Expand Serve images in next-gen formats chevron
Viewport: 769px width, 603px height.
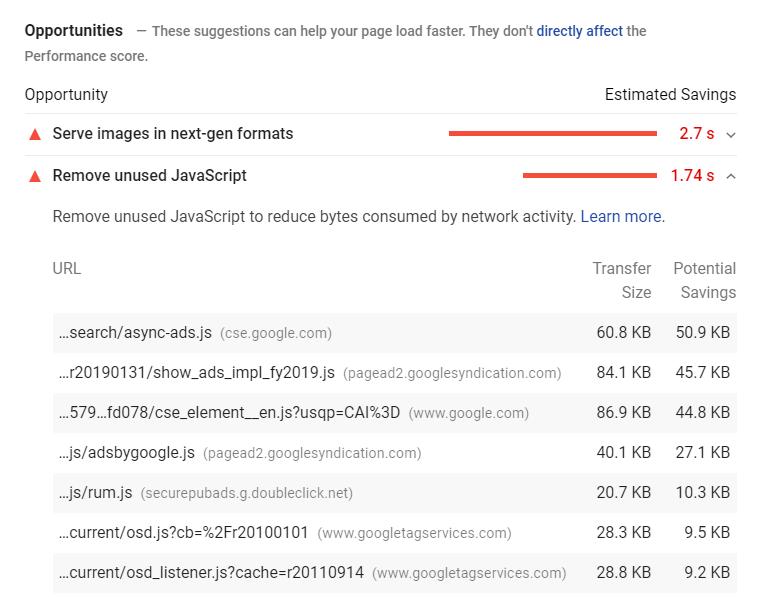pos(731,134)
